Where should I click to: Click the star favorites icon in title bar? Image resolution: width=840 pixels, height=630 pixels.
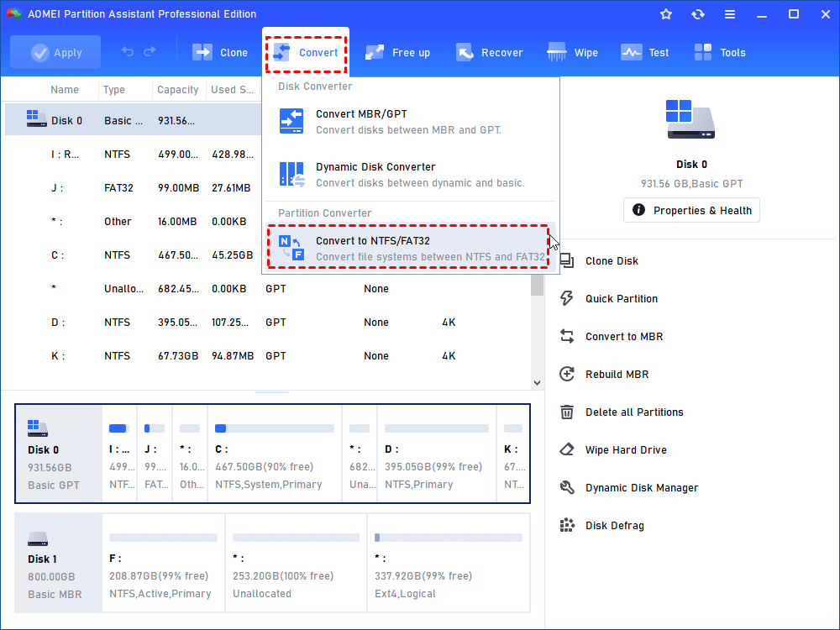[666, 14]
